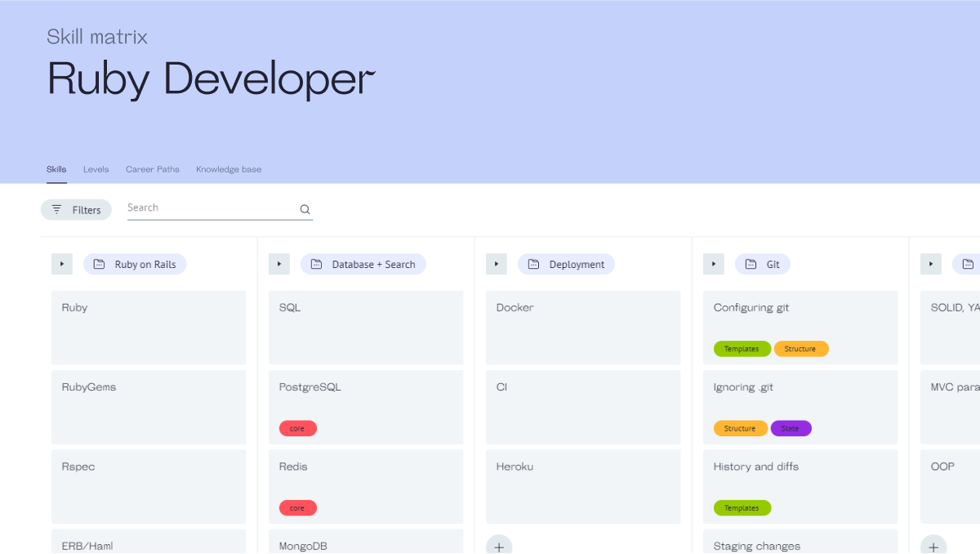Open the History and diffs card
The image size is (980, 554).
click(x=800, y=486)
